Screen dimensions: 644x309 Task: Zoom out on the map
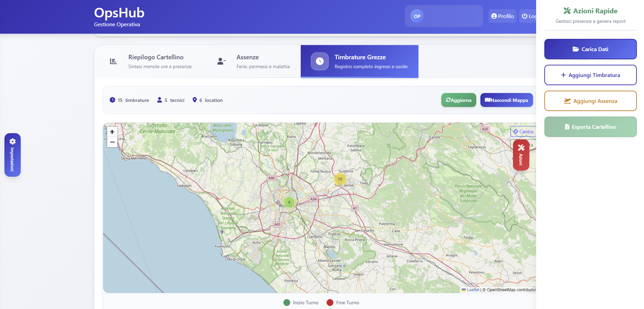[112, 142]
